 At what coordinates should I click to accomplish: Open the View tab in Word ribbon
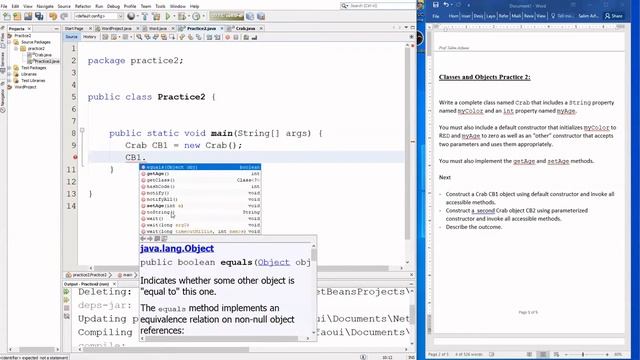541,16
